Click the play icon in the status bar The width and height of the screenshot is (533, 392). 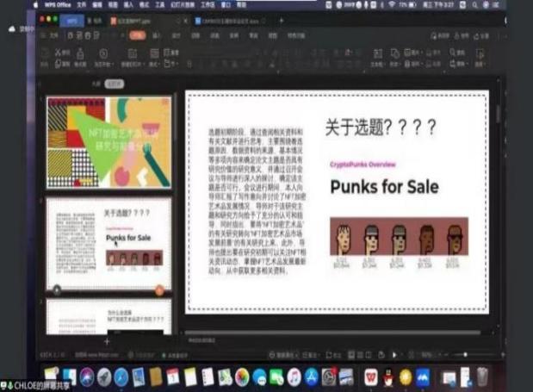click(x=394, y=355)
